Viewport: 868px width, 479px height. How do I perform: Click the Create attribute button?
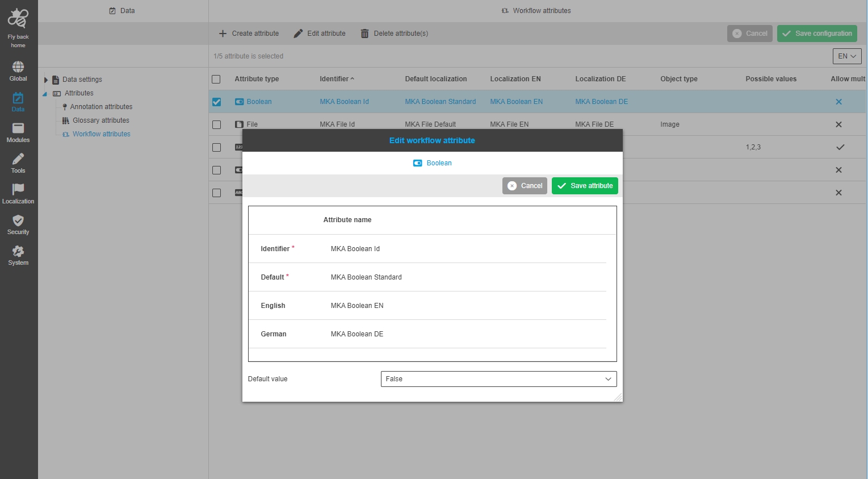[x=249, y=34]
